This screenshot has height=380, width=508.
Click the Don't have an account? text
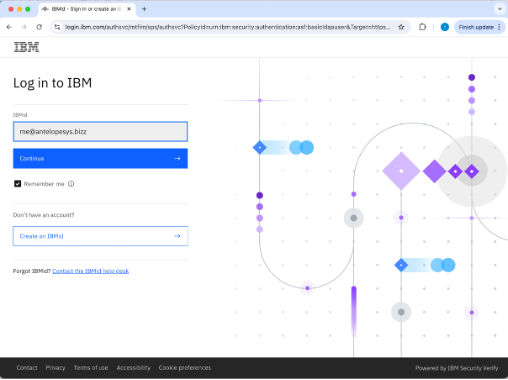44,215
